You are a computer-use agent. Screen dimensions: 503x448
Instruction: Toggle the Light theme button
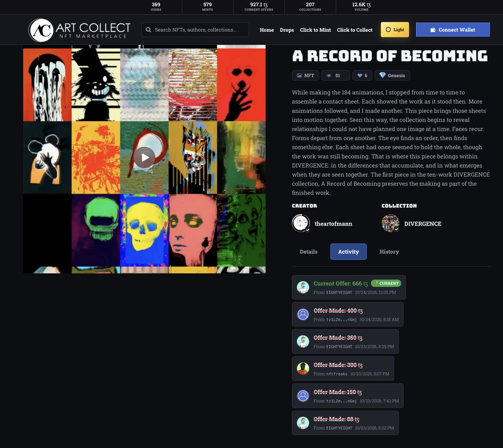(395, 30)
